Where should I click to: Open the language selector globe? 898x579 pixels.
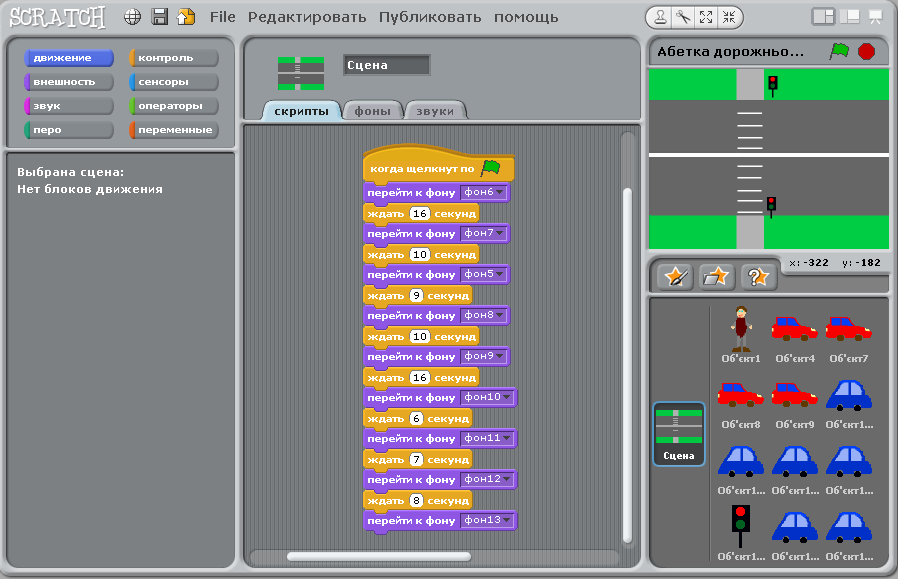[x=131, y=16]
